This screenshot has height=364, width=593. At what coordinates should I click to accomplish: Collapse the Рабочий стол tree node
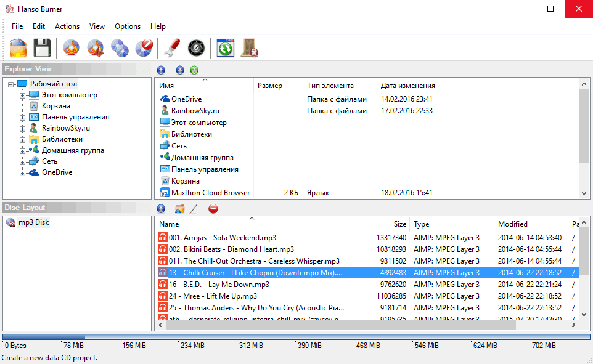tap(11, 84)
